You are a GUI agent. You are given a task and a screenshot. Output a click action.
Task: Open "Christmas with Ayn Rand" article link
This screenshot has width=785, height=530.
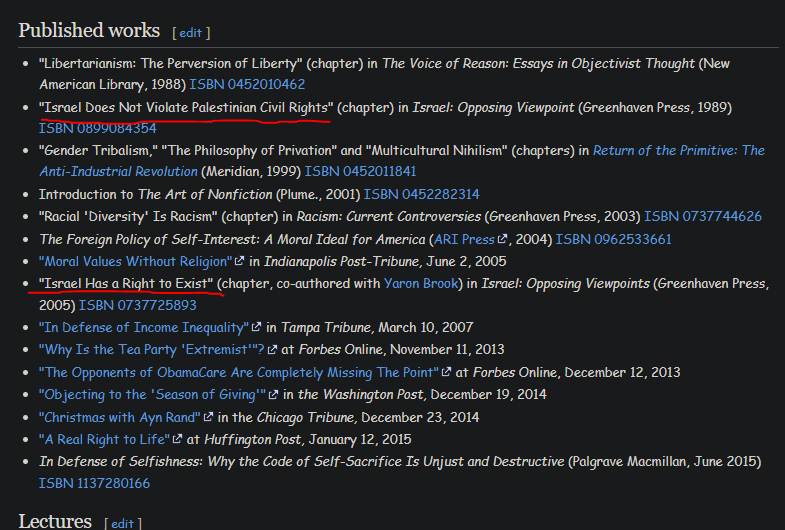pyautogui.click(x=120, y=417)
